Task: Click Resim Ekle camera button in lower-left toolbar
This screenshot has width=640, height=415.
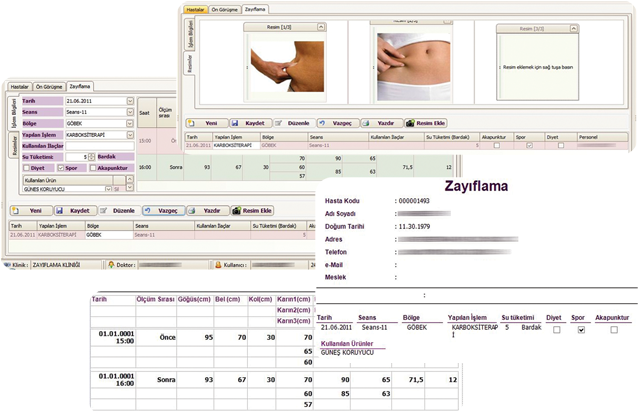Action: click(251, 211)
